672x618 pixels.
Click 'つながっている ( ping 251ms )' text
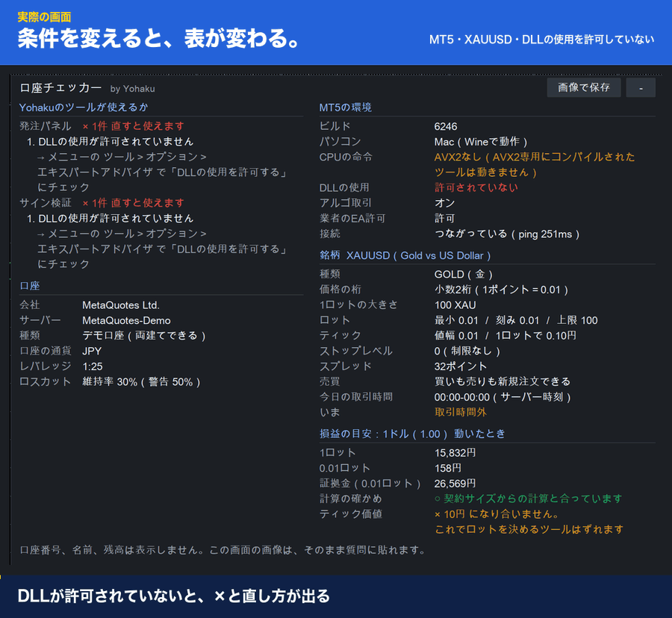coord(507,234)
